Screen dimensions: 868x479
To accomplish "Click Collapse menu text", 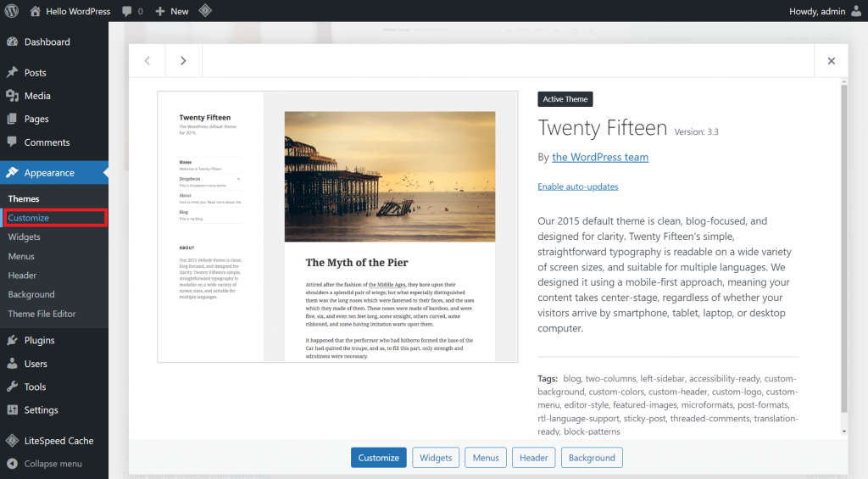I will pos(53,464).
